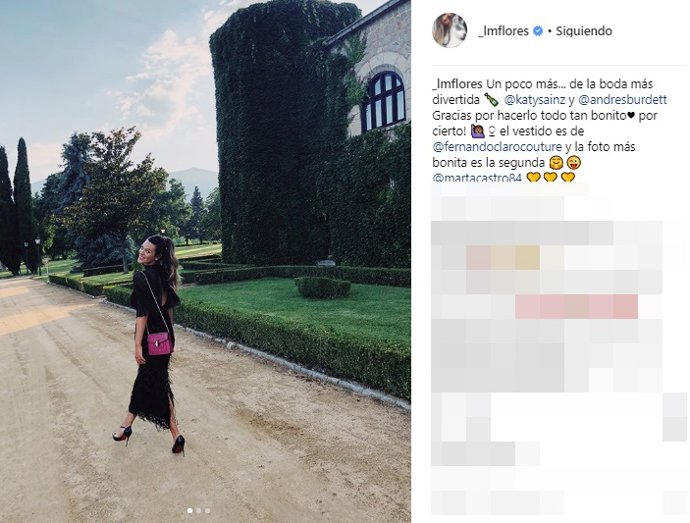Jump to the third carousel dot
Image resolution: width=690 pixels, height=523 pixels.
[x=207, y=511]
